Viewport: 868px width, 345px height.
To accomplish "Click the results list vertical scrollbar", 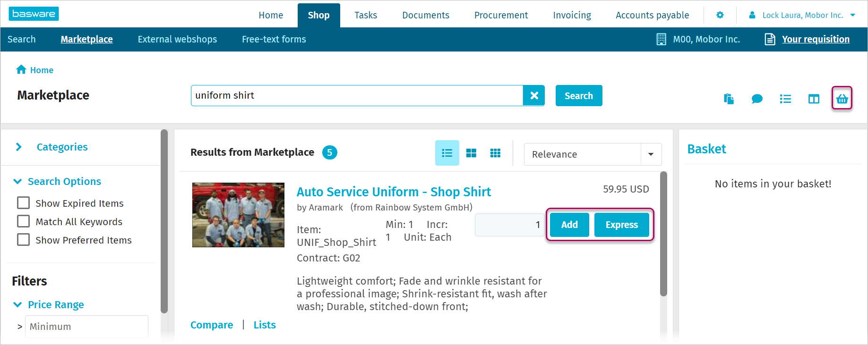I will click(x=663, y=234).
